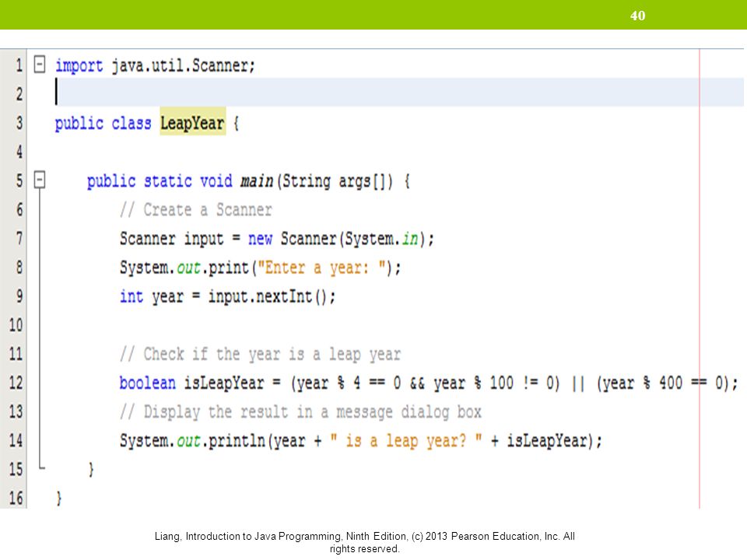Click 'System.out.println' on line 14

[x=192, y=441]
